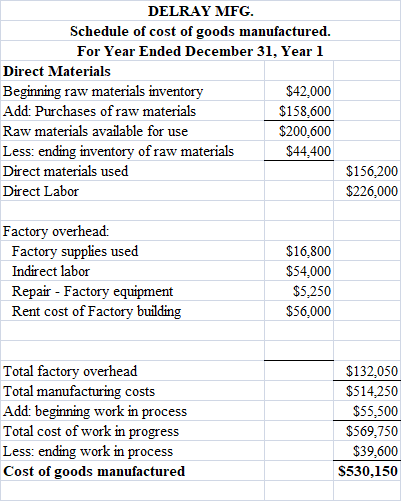Select the bold $530,150 total cell
The width and height of the screenshot is (401, 501).
(x=368, y=471)
